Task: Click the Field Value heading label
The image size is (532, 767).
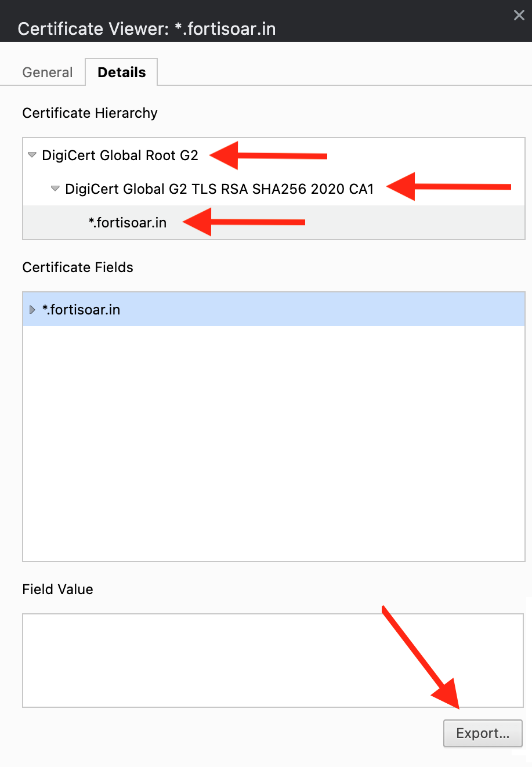Action: click(x=57, y=589)
